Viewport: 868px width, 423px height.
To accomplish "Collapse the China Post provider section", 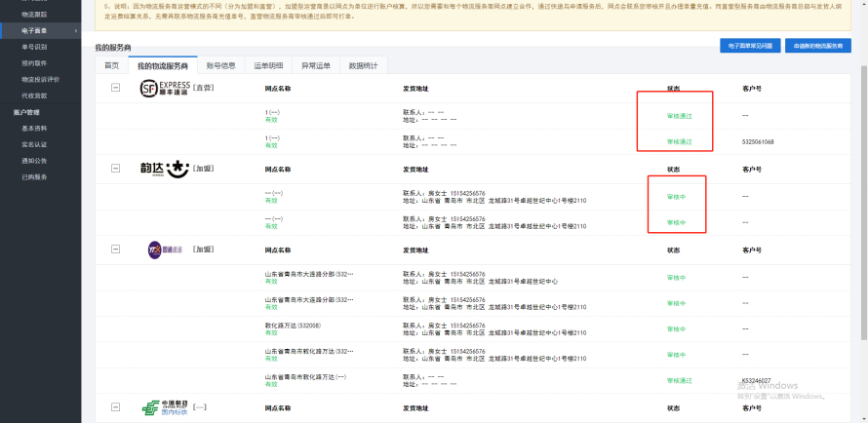I will (x=115, y=407).
